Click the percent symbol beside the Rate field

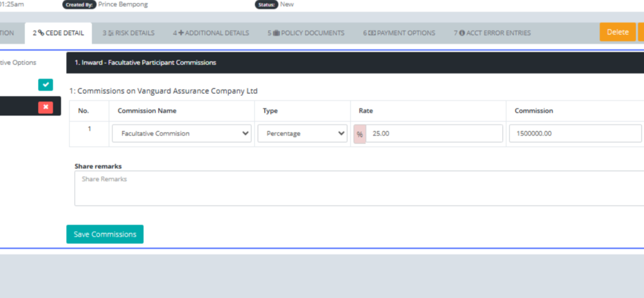(360, 134)
